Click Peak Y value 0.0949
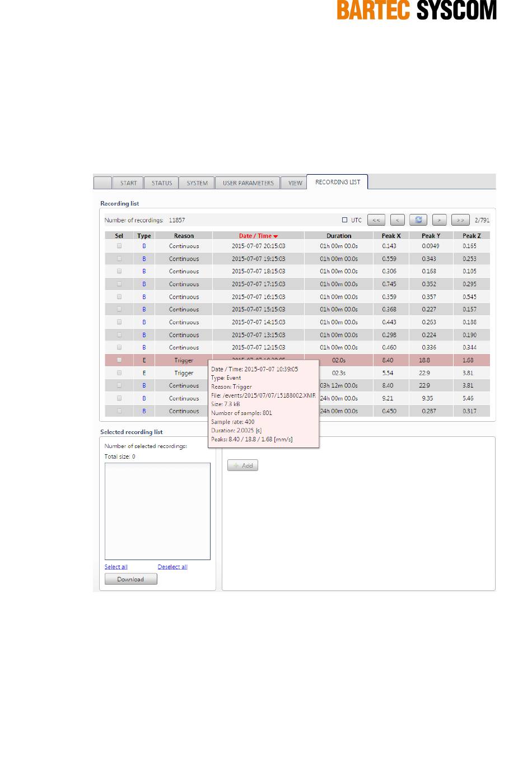 (431, 246)
